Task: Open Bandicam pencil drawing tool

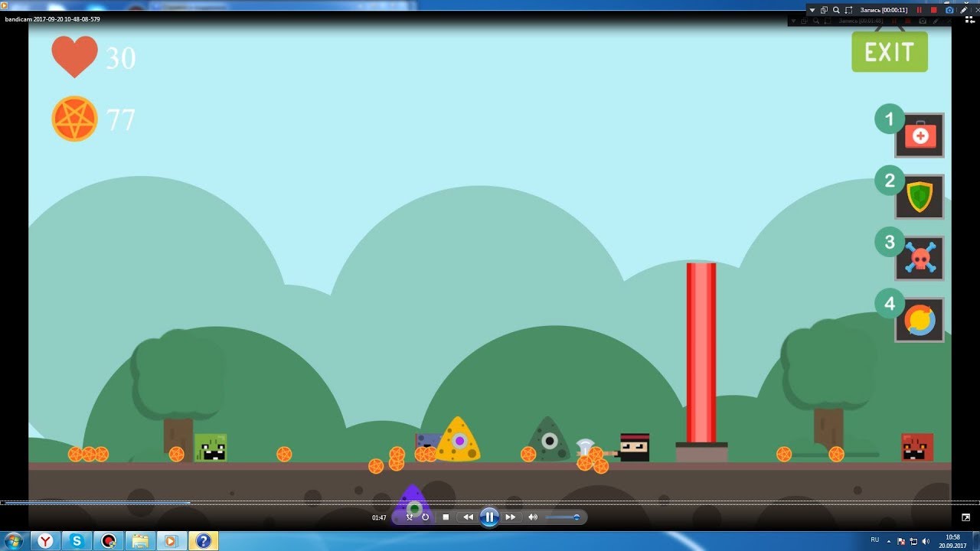Action: point(964,10)
